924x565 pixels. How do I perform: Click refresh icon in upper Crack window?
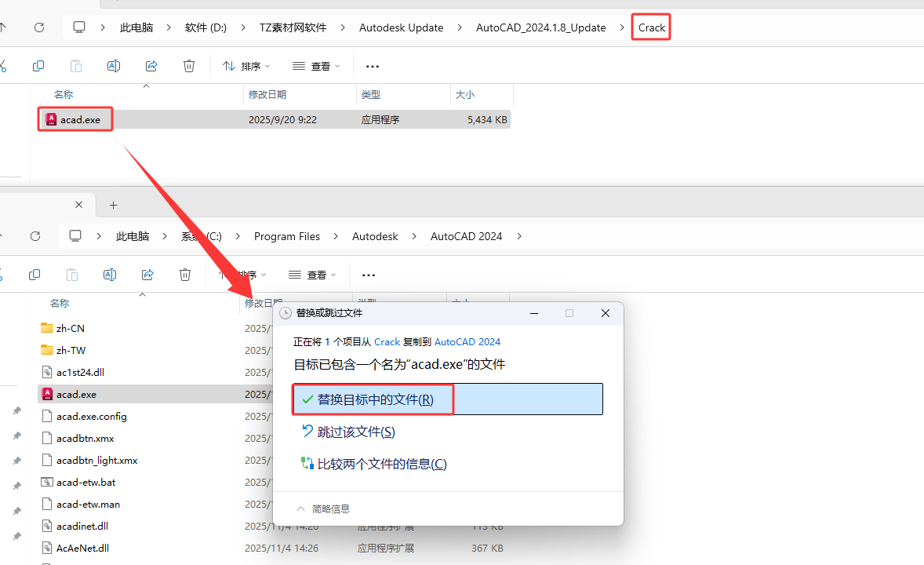(x=39, y=27)
